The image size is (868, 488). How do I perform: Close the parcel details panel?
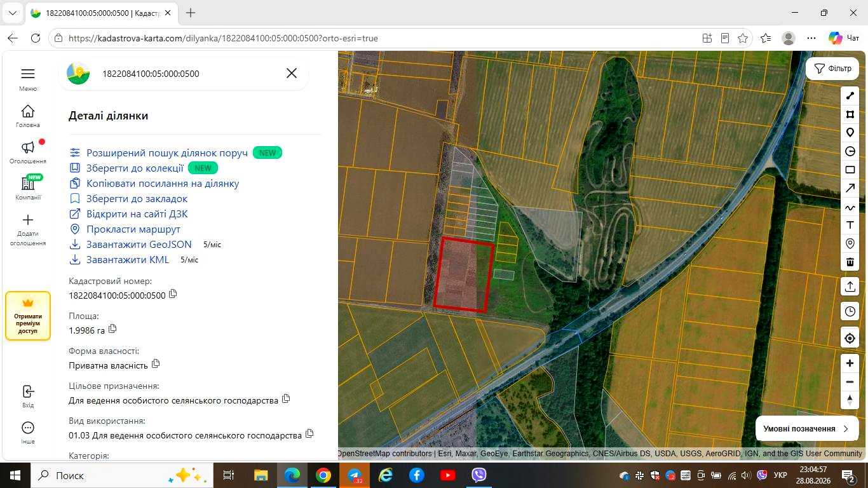point(292,74)
